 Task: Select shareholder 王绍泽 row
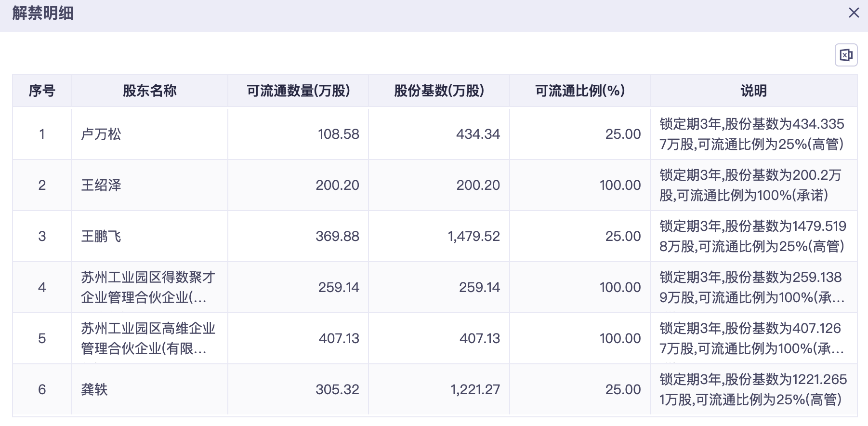101,185
